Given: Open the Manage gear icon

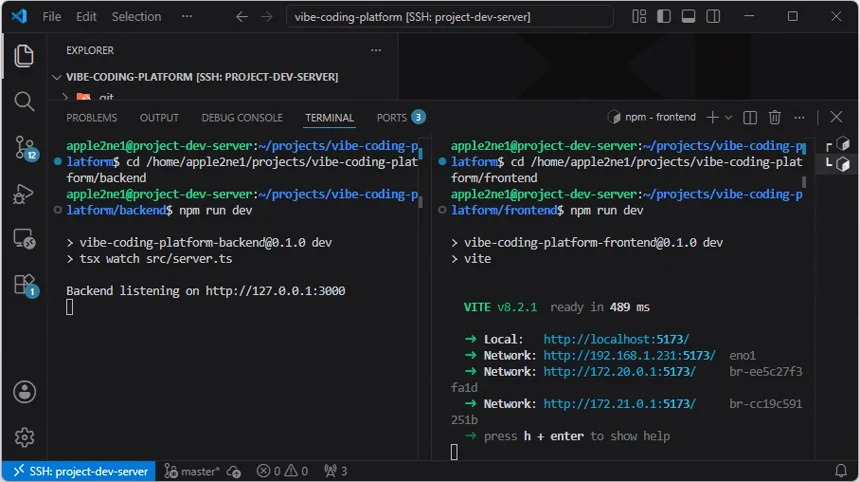Looking at the screenshot, I should point(24,437).
